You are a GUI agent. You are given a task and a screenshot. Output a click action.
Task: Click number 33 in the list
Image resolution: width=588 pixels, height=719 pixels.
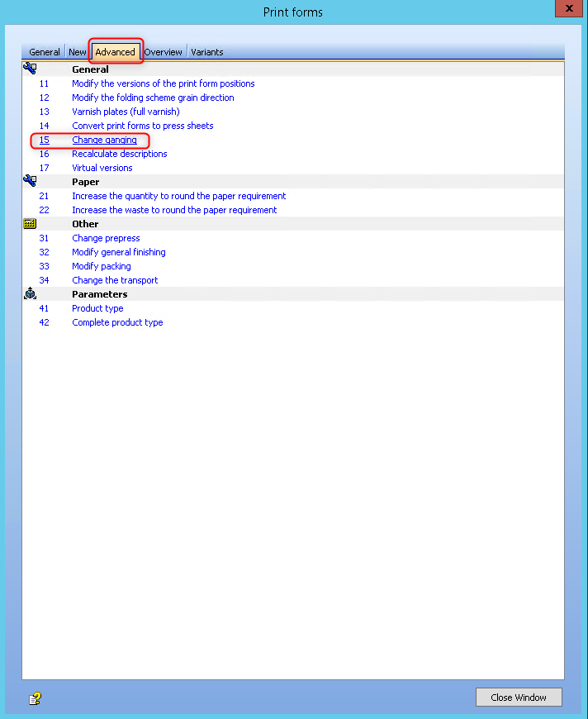(44, 266)
